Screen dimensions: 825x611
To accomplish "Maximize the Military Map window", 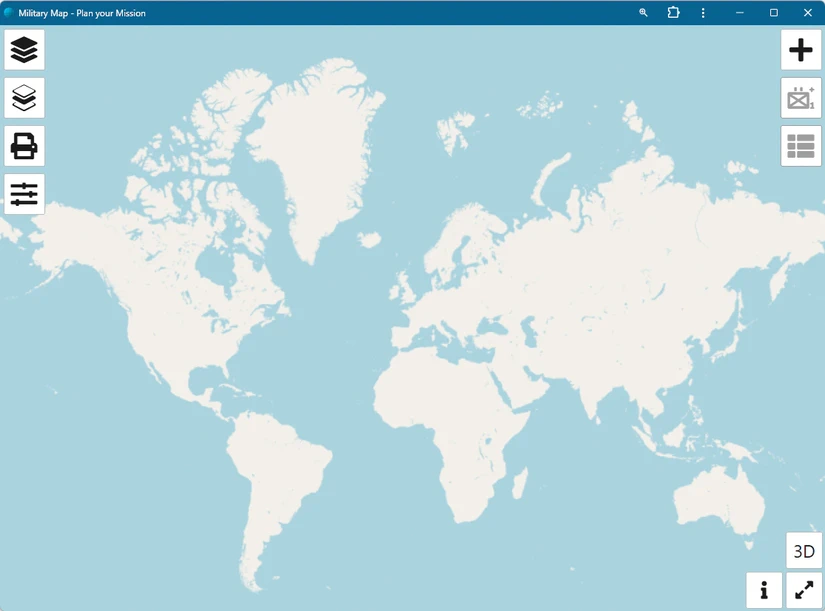I will (773, 13).
